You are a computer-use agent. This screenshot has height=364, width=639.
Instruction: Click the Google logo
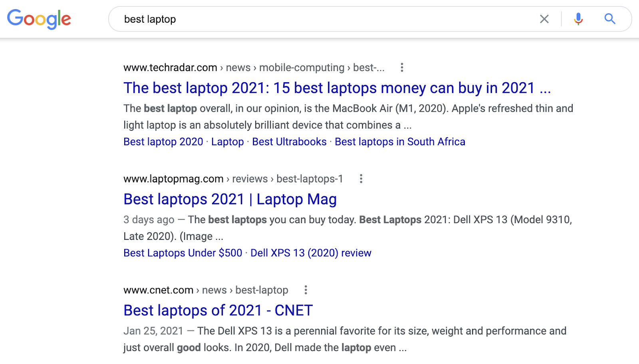(x=39, y=19)
